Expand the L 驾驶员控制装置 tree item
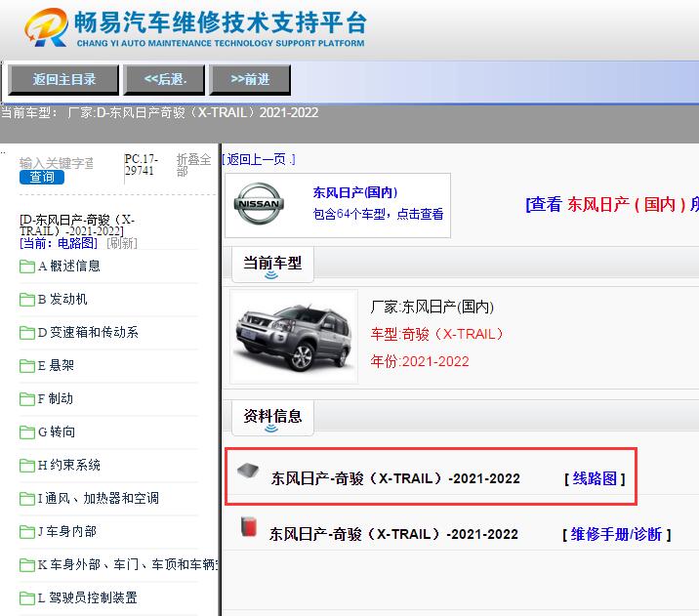 88,597
